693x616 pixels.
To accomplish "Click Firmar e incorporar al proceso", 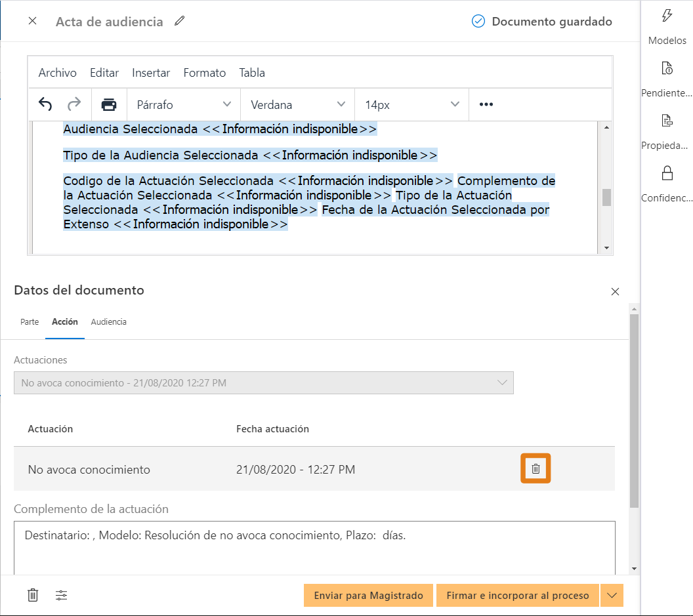I will point(518,595).
